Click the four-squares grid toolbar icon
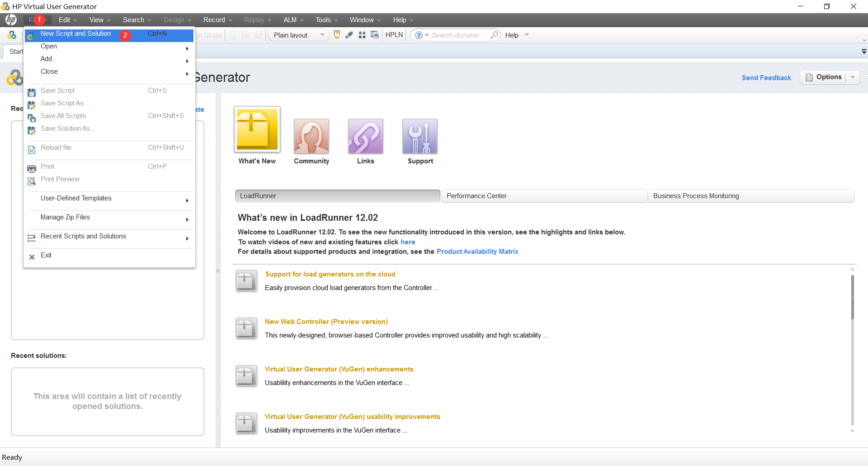 [362, 35]
